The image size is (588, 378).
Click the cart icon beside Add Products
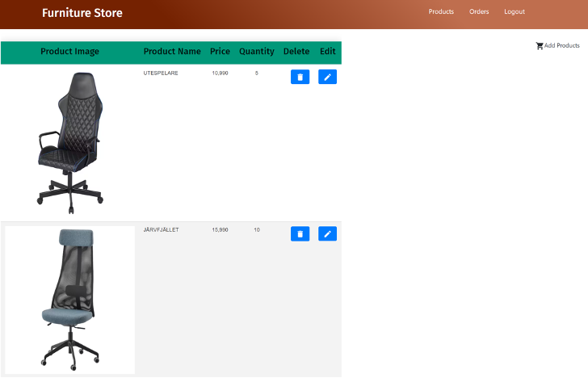(x=540, y=46)
